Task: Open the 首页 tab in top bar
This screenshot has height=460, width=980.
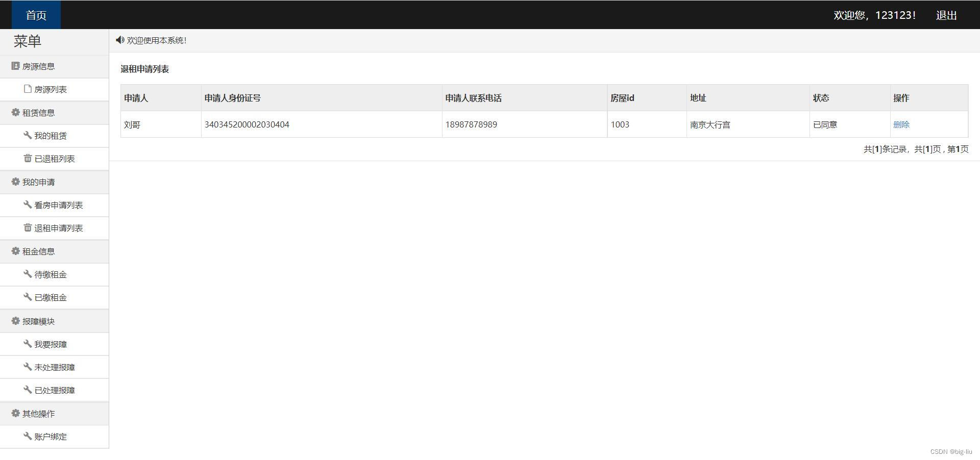Action: point(36,15)
